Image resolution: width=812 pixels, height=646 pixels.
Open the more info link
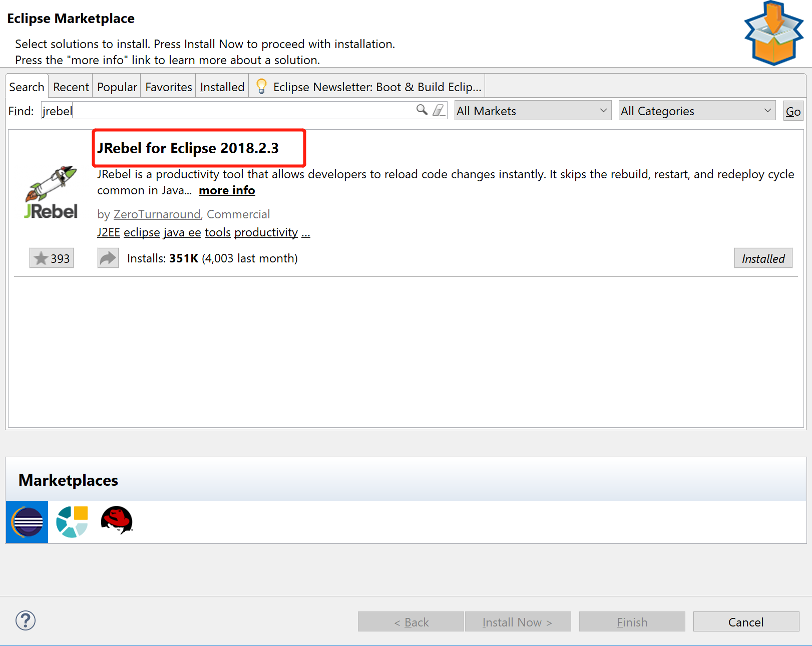tap(227, 190)
